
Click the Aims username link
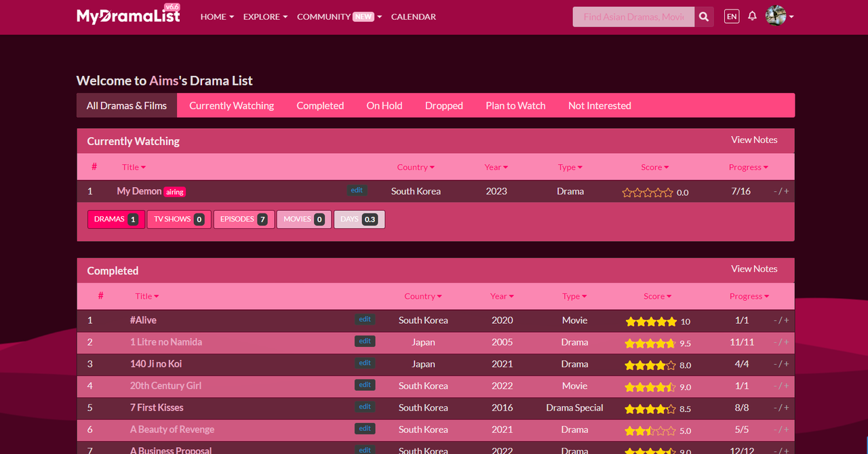click(164, 81)
